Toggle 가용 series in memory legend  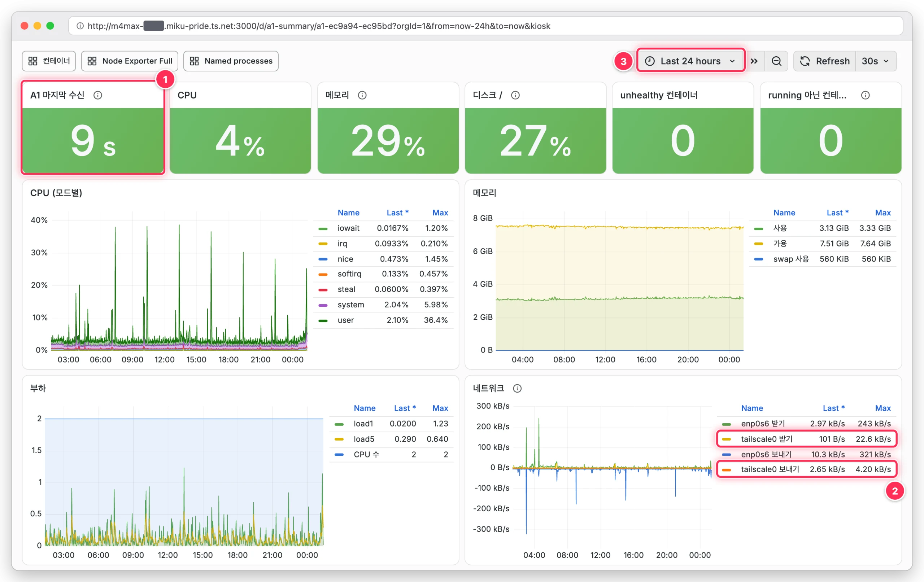tap(780, 244)
